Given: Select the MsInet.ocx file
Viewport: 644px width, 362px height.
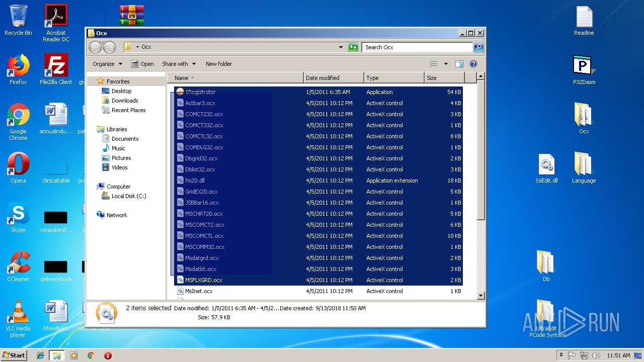Looking at the screenshot, I should (x=318, y=291).
